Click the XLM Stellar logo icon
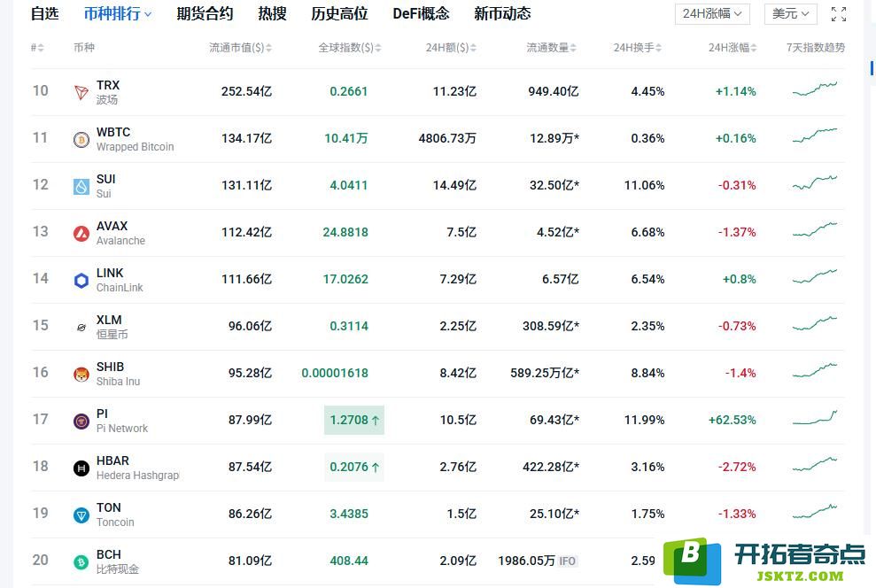 (81, 328)
